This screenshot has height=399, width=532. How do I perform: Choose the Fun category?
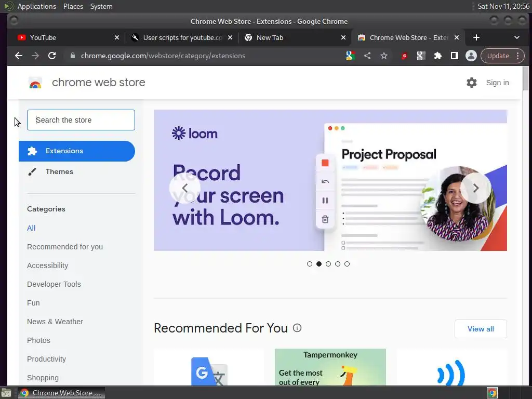[x=33, y=303]
